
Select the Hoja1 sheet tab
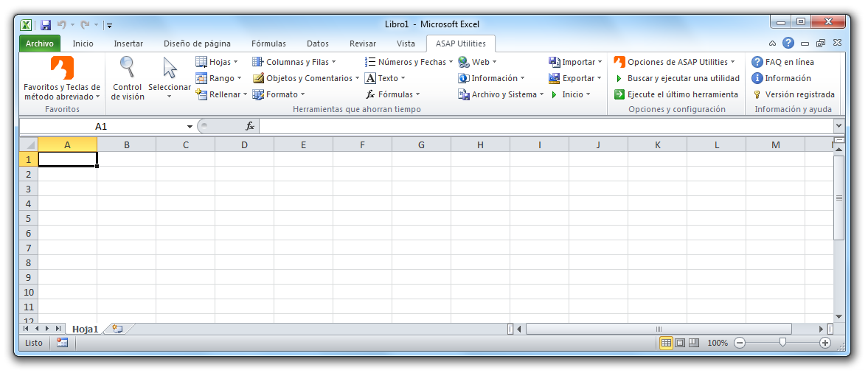pos(86,329)
